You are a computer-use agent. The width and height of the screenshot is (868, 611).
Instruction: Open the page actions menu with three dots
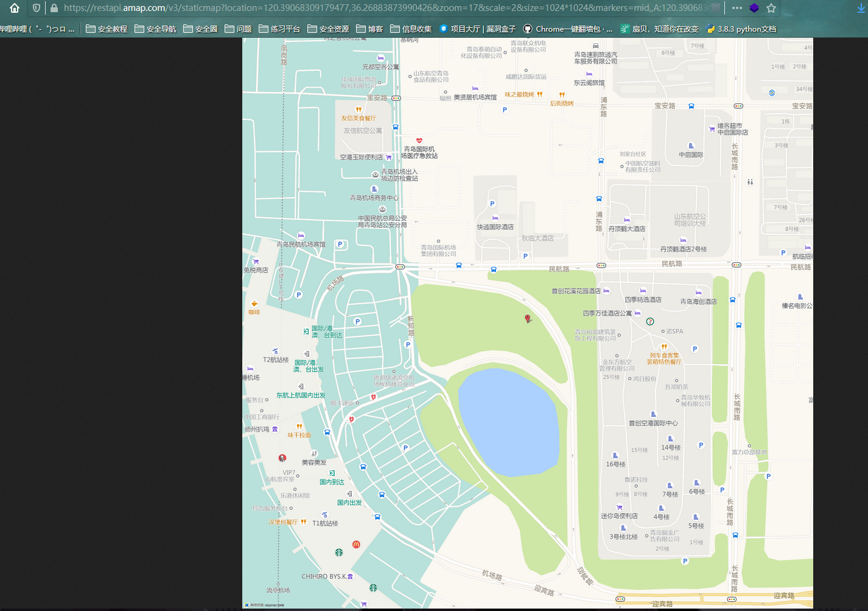pyautogui.click(x=737, y=9)
